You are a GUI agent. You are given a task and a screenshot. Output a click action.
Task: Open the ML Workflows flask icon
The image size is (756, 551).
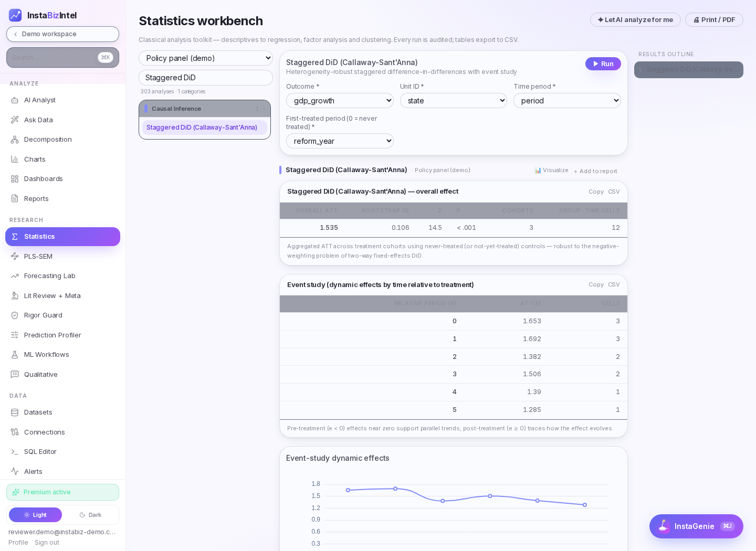coord(15,355)
